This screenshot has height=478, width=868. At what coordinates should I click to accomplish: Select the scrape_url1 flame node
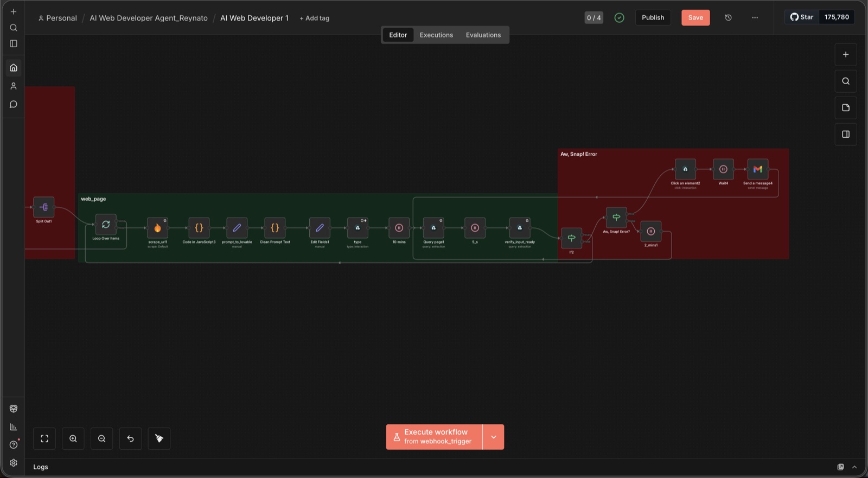[158, 228]
